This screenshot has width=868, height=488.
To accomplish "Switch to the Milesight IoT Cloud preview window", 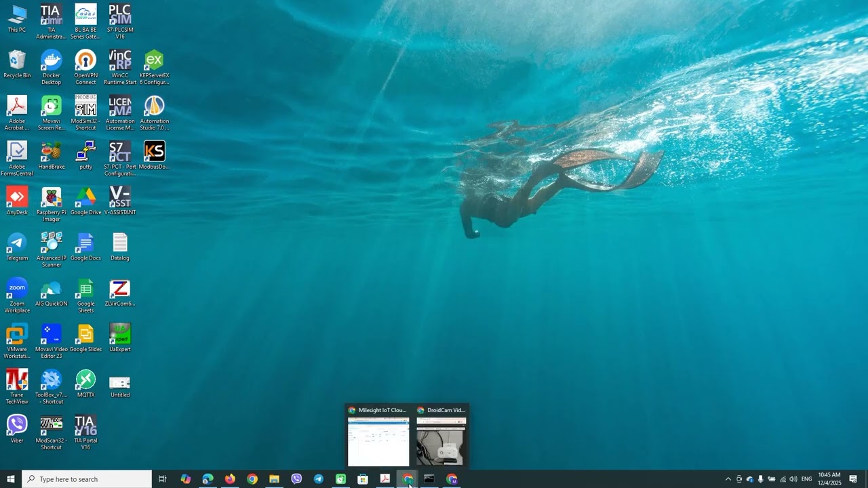I will pyautogui.click(x=378, y=437).
